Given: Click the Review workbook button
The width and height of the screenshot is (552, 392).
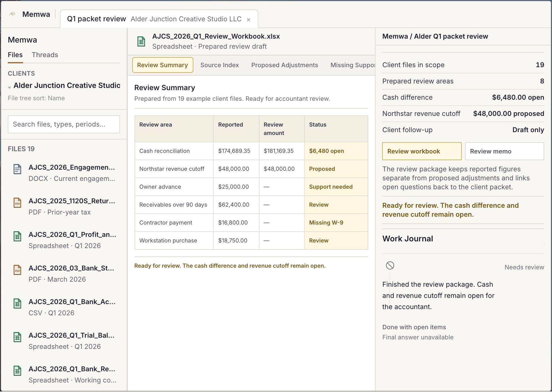Looking at the screenshot, I should click(422, 151).
